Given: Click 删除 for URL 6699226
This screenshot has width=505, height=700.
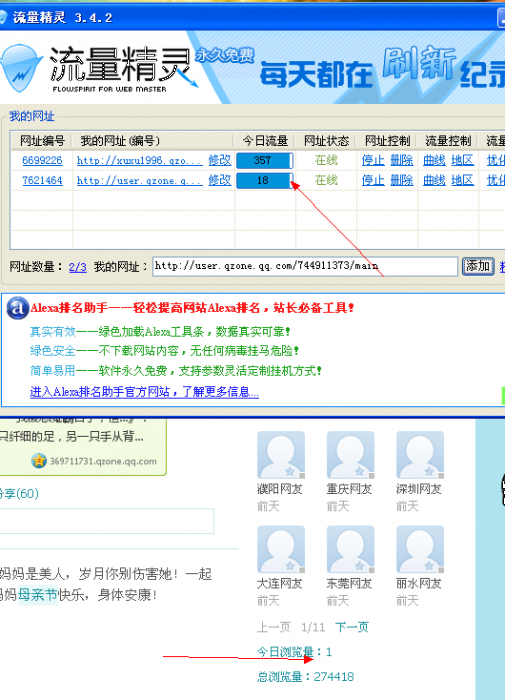Looking at the screenshot, I should click(x=401, y=160).
